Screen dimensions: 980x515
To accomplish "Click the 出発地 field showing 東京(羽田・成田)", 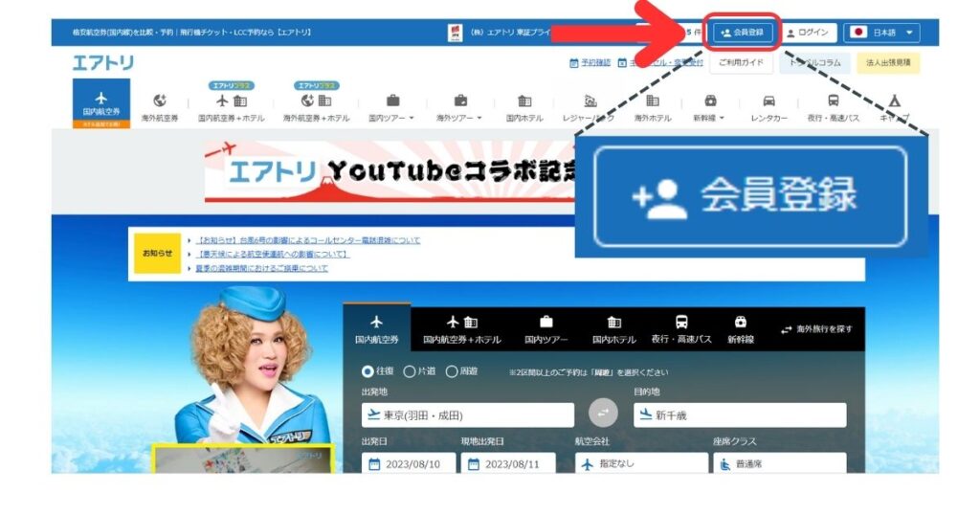I will (x=467, y=415).
